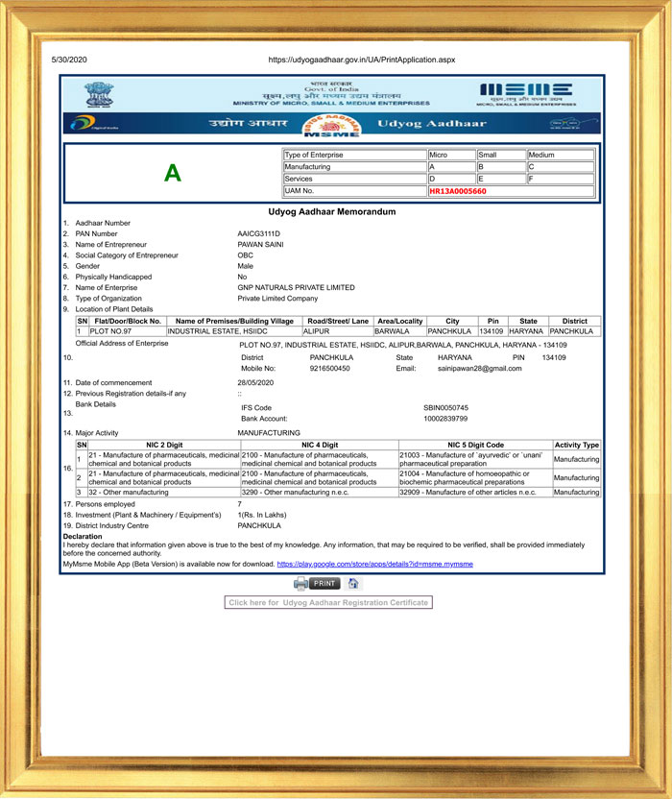Click the email sainipawan28@gmail.com
This screenshot has width=672, height=799.
[x=479, y=369]
